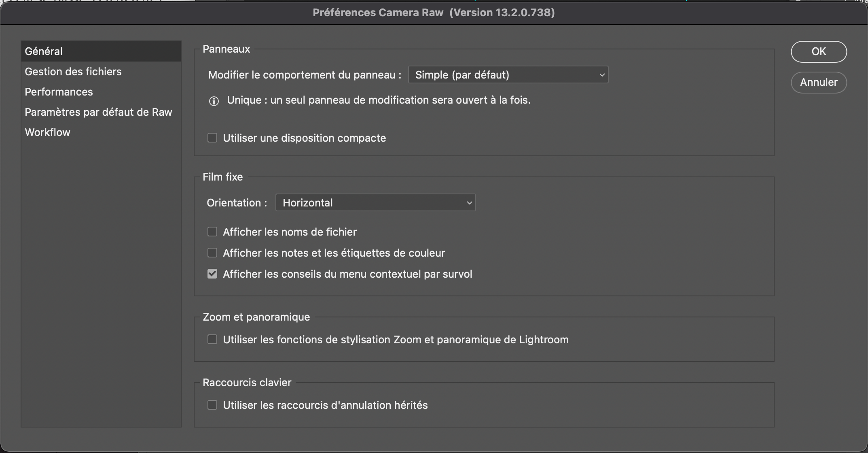Uncheck 'Afficher les conseils du menu contextuel par survol'
The width and height of the screenshot is (868, 453).
click(x=212, y=274)
